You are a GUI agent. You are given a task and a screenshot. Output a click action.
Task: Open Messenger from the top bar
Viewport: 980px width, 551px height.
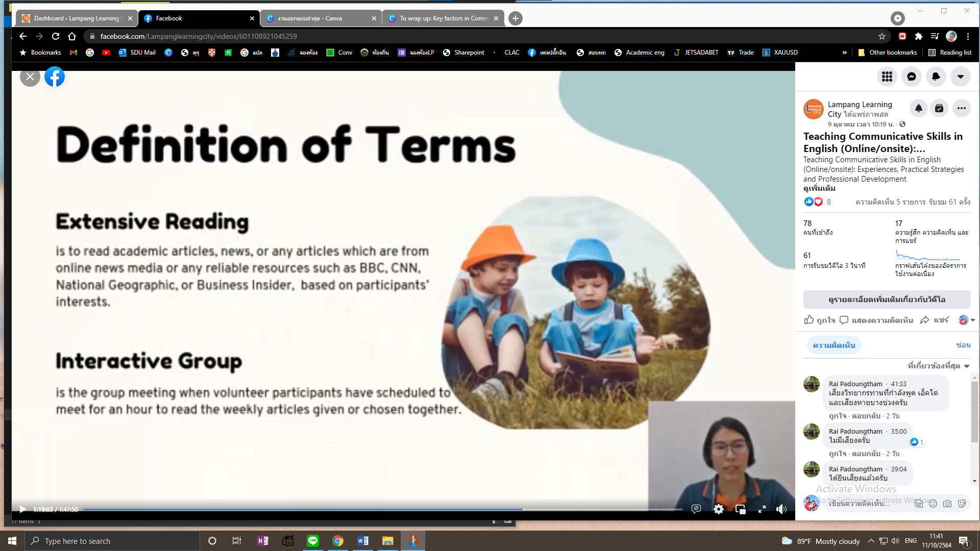coord(911,77)
